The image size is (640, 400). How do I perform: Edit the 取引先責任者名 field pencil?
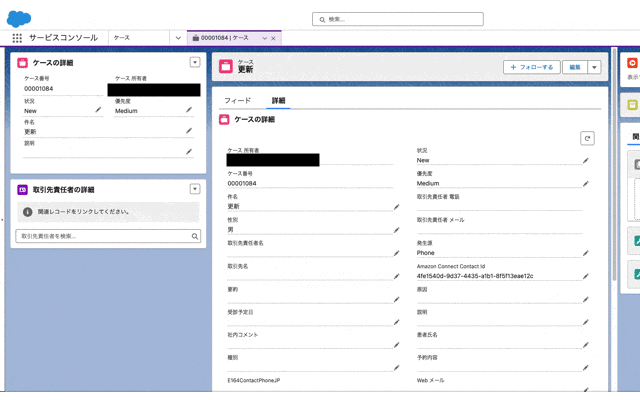click(396, 253)
